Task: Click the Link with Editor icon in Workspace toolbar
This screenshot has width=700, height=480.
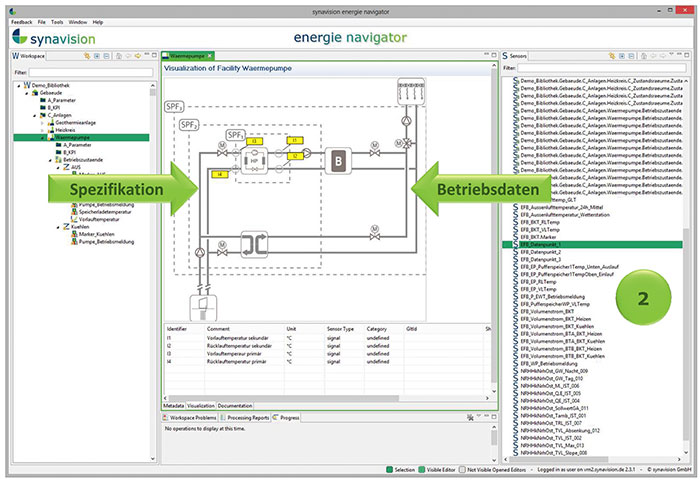Action: (x=87, y=56)
